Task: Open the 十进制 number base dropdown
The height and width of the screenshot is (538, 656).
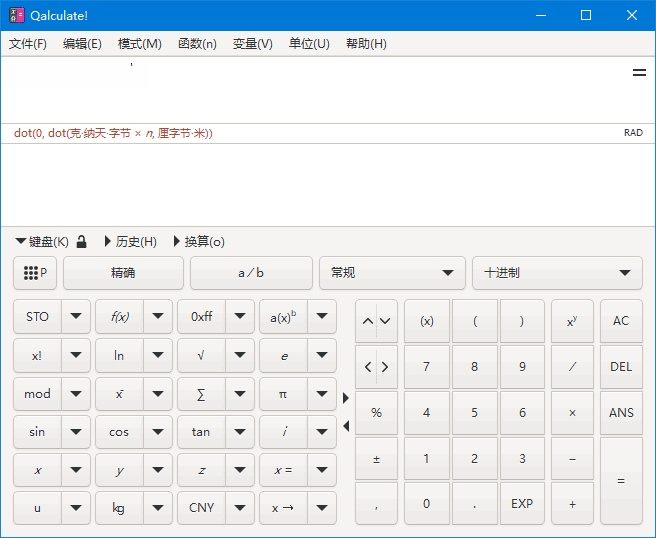Action: tap(557, 273)
